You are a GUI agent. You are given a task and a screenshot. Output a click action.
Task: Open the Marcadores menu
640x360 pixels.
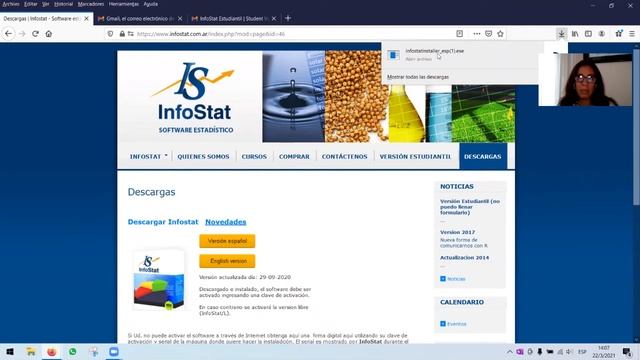coord(91,4)
